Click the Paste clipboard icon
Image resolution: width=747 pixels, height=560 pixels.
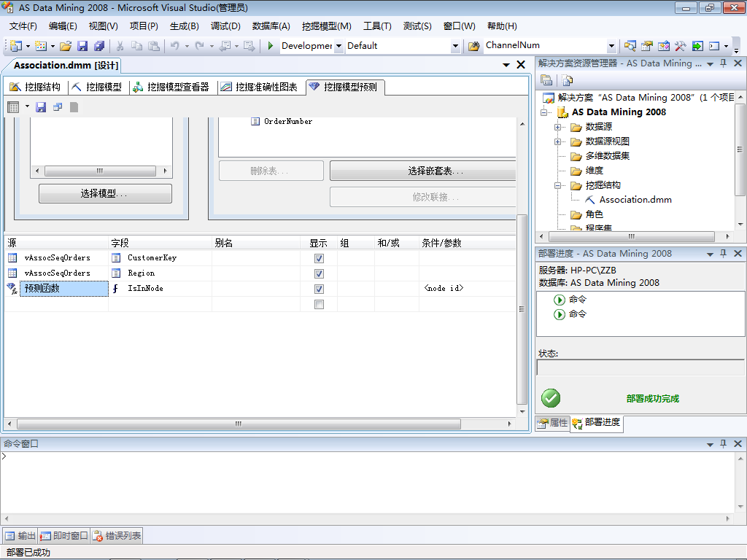tap(154, 46)
